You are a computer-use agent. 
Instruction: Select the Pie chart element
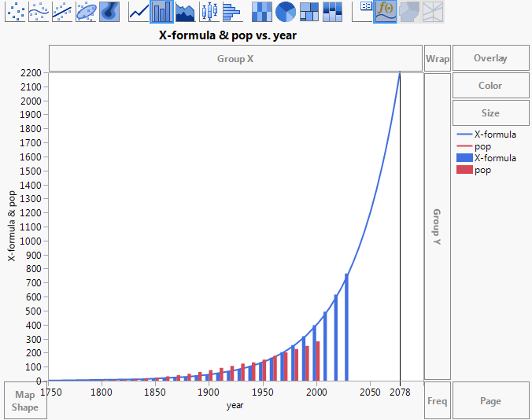[x=286, y=11]
